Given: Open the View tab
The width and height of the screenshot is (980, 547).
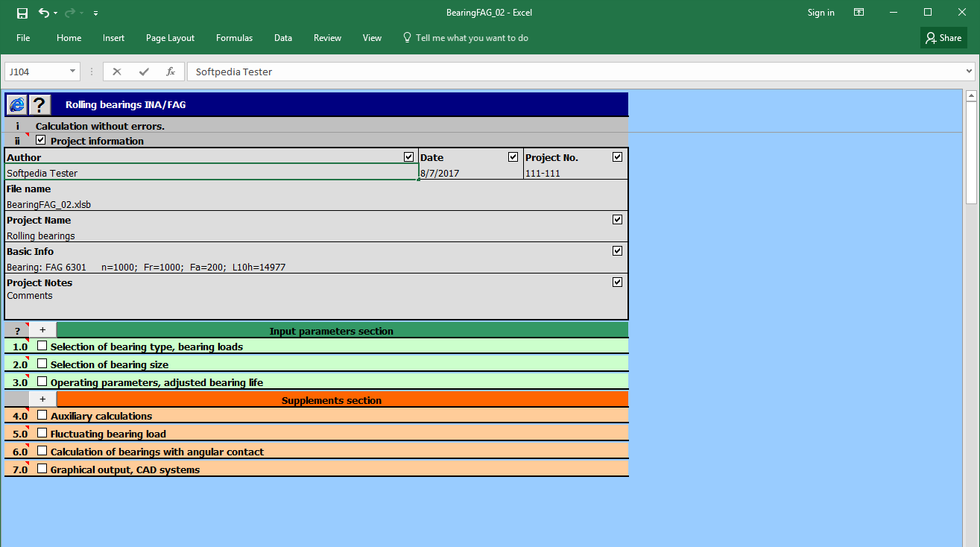Looking at the screenshot, I should click(x=372, y=38).
